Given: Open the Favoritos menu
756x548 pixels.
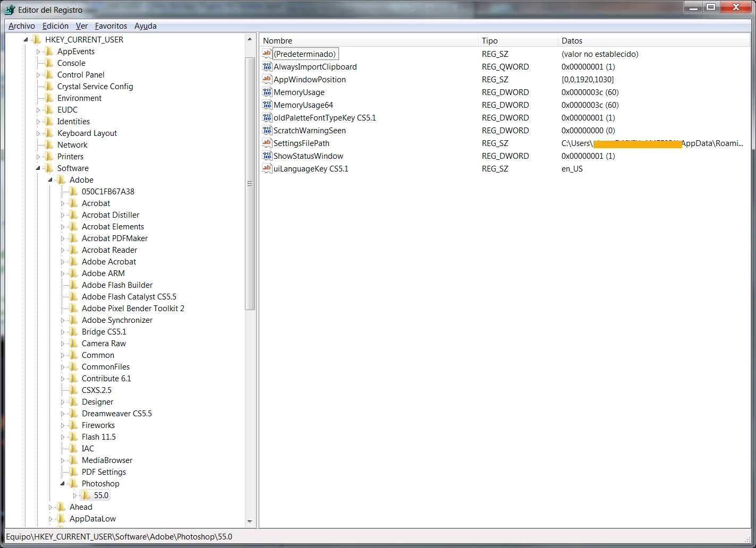Looking at the screenshot, I should (x=111, y=25).
